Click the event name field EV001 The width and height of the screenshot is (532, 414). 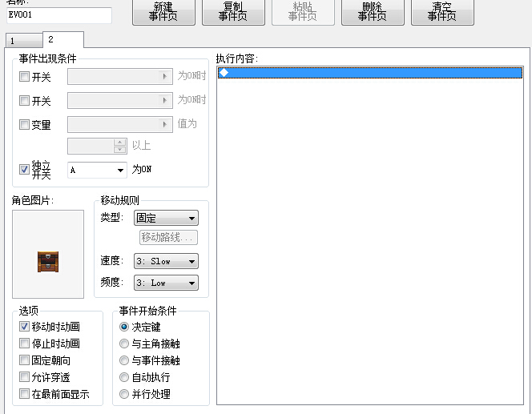tap(59, 15)
